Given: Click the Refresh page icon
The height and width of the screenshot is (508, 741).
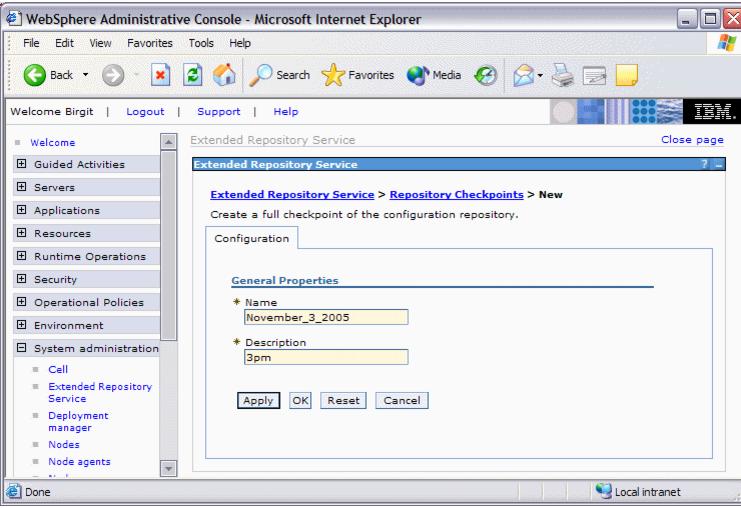Looking at the screenshot, I should (x=193, y=75).
